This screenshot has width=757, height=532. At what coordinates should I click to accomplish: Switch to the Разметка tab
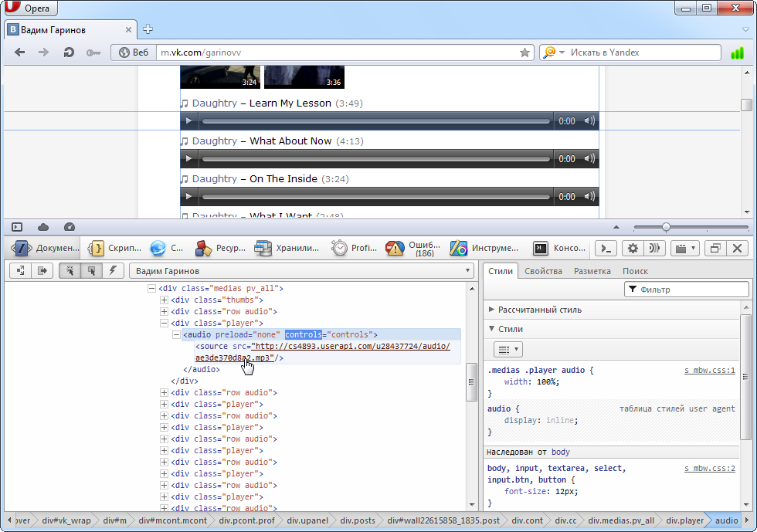pos(592,271)
